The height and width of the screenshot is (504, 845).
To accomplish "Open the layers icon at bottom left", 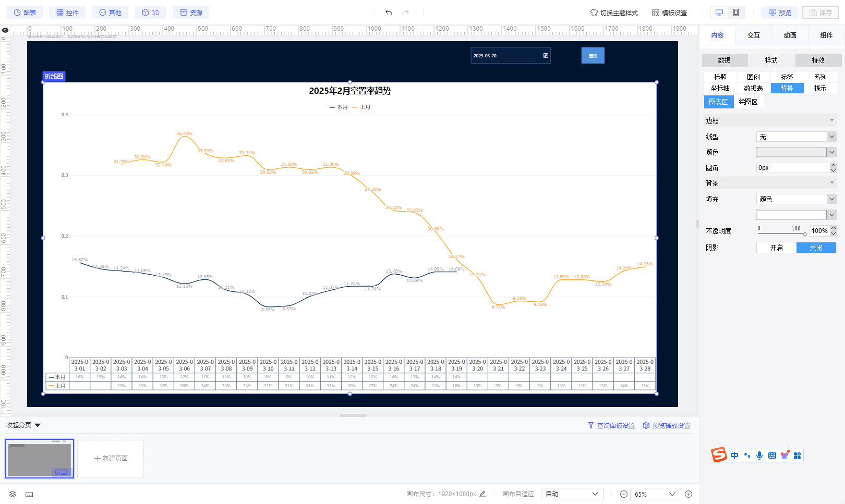I will click(13, 494).
